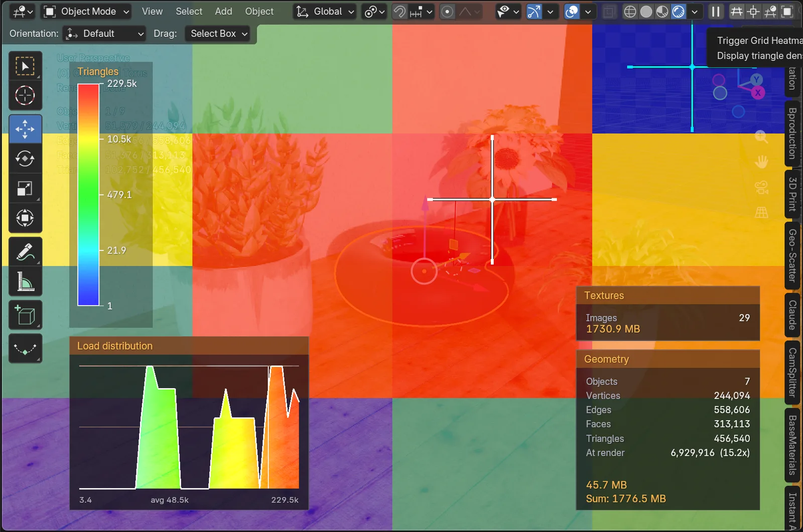Viewport: 803px width, 532px height.
Task: Open the Add menu
Action: point(223,12)
